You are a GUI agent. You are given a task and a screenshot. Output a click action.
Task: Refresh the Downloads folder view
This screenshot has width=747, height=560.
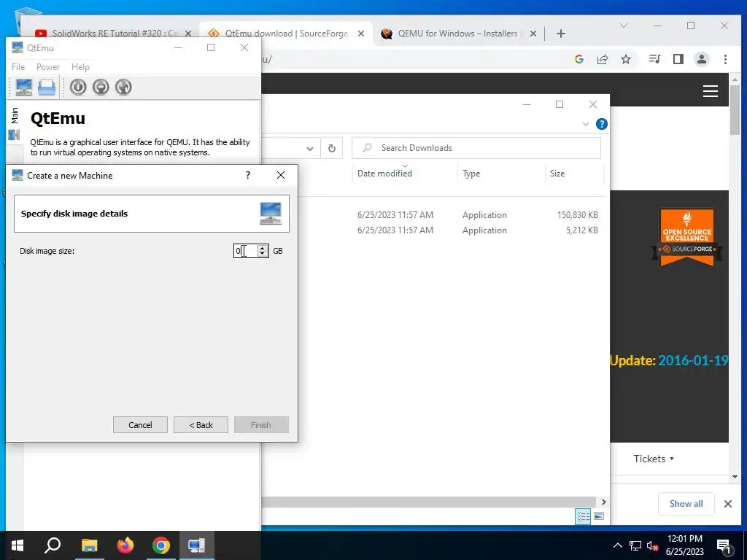332,149
